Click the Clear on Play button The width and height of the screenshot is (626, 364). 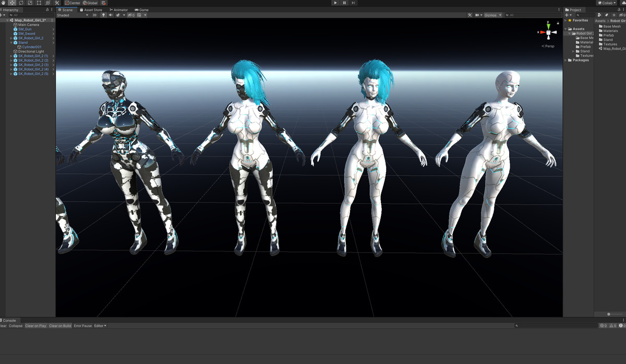pos(35,326)
